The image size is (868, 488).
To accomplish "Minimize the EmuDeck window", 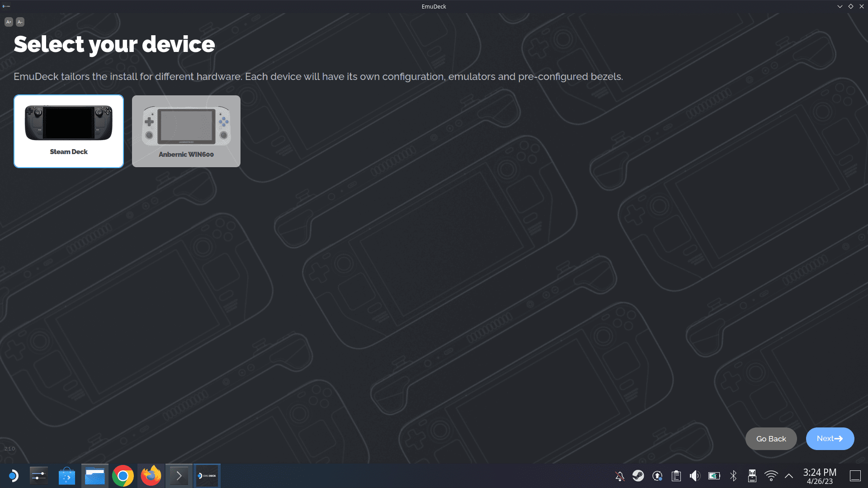I will [840, 6].
